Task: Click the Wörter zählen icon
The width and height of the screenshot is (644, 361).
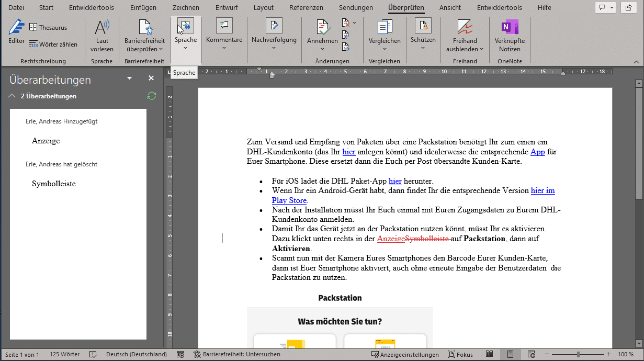Action: click(33, 44)
